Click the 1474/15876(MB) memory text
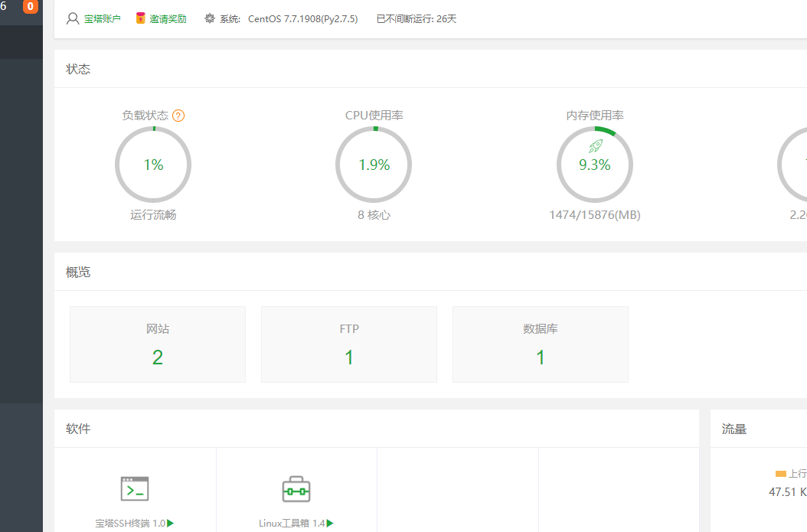This screenshot has height=532, width=807. [x=595, y=215]
